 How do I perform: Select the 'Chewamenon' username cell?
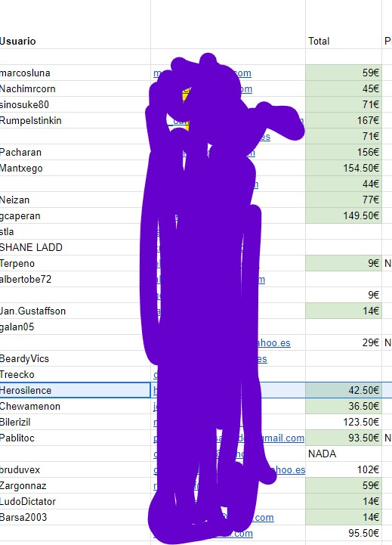75,407
